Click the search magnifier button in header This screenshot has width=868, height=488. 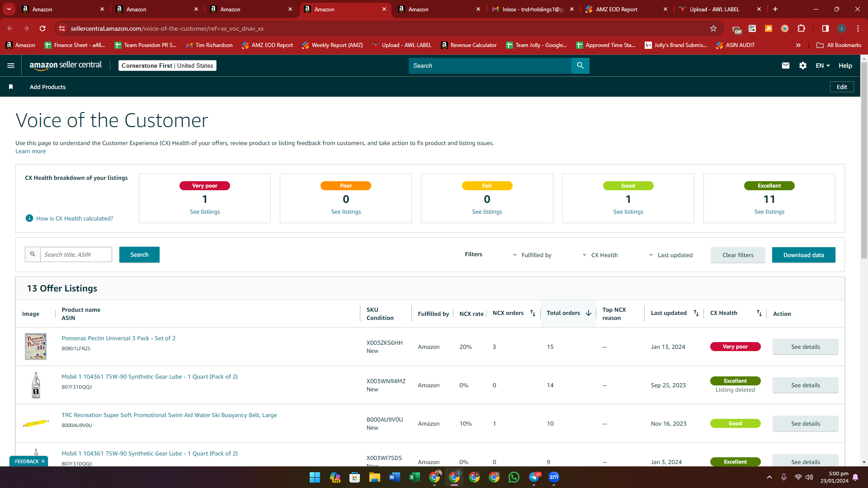tap(580, 66)
